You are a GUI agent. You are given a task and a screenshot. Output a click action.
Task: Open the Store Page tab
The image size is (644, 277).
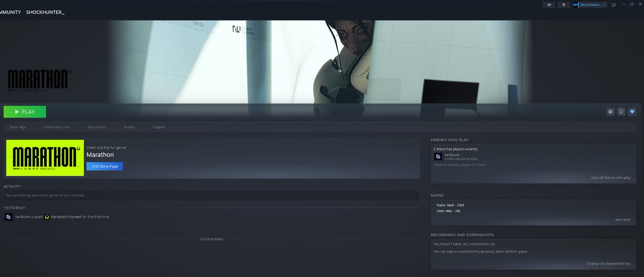click(18, 127)
